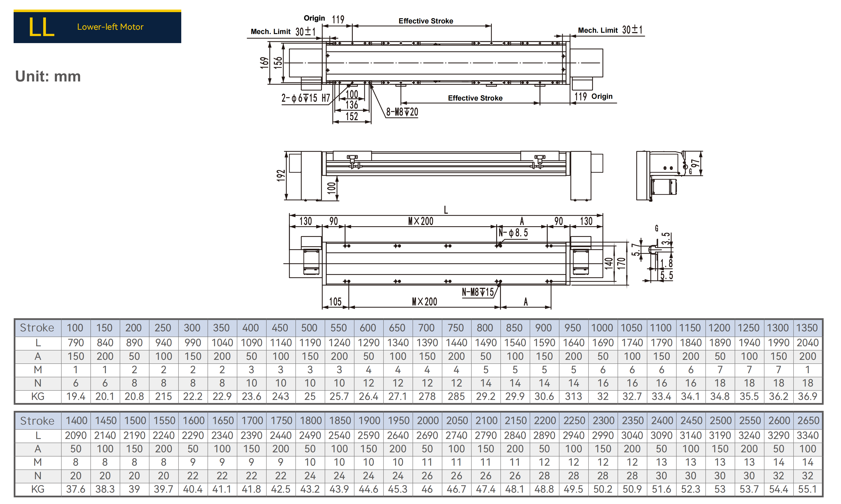Select the L value 1690

pos(603,343)
